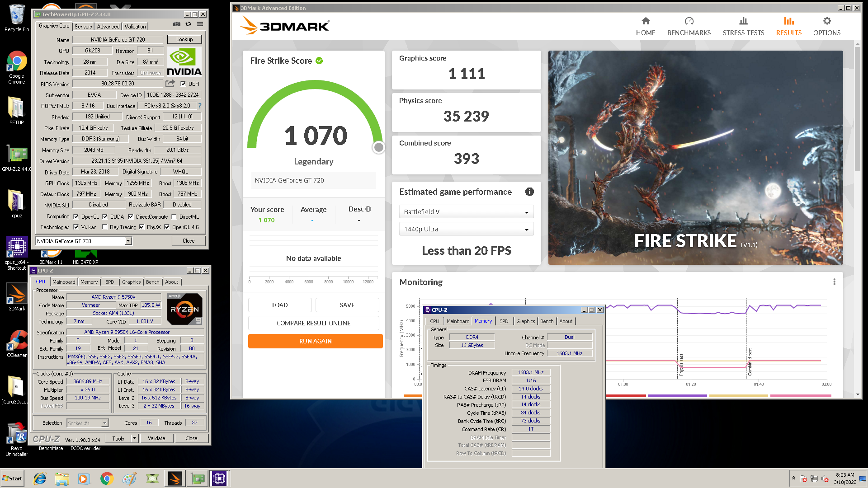Click the CPU-Z Validate button
868x488 pixels.
pyautogui.click(x=156, y=438)
